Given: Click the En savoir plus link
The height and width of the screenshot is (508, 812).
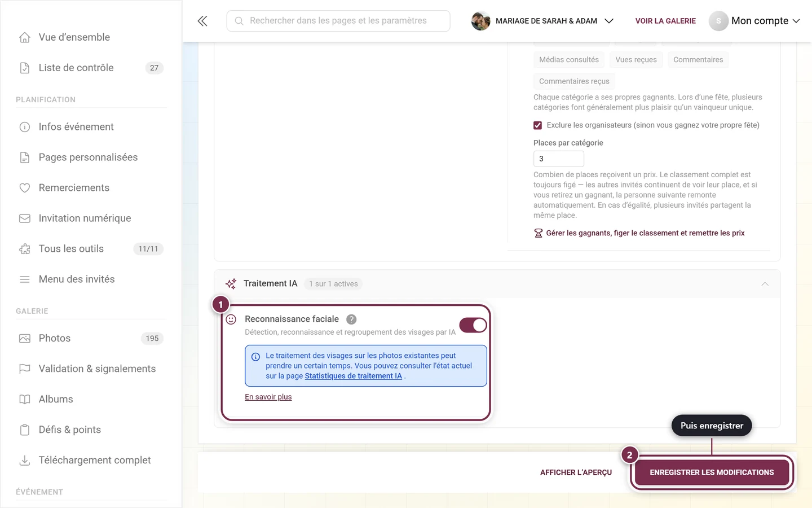Looking at the screenshot, I should click(x=268, y=397).
